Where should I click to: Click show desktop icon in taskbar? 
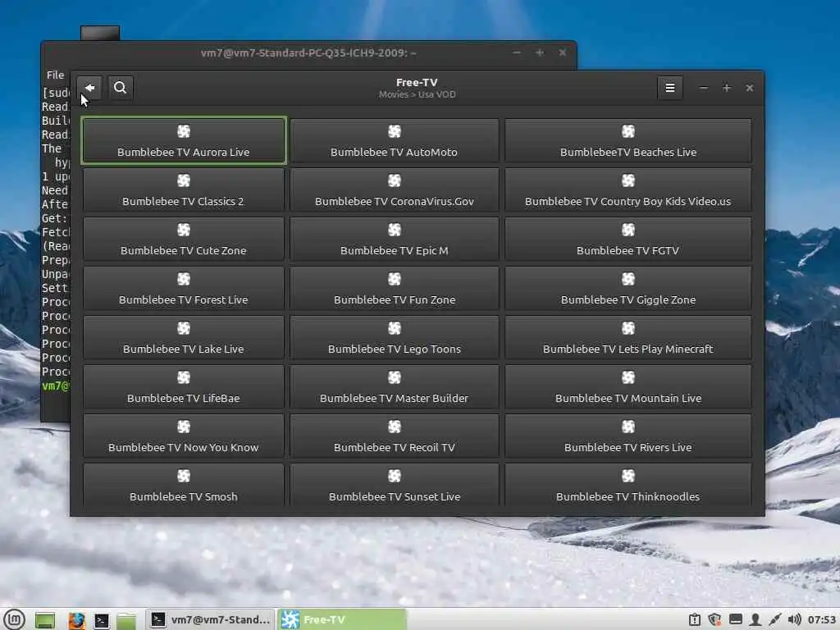tap(45, 620)
